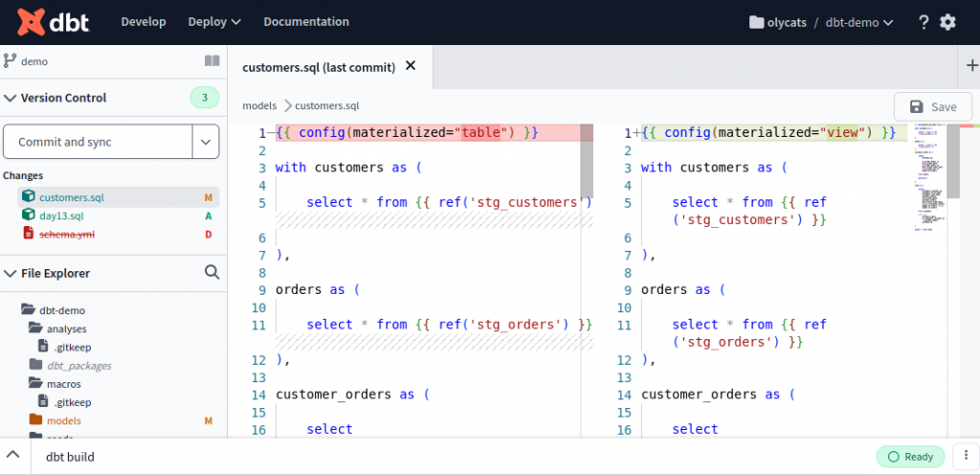Add a new tab with the plus icon
Image resolution: width=980 pixels, height=475 pixels.
pos(972,66)
